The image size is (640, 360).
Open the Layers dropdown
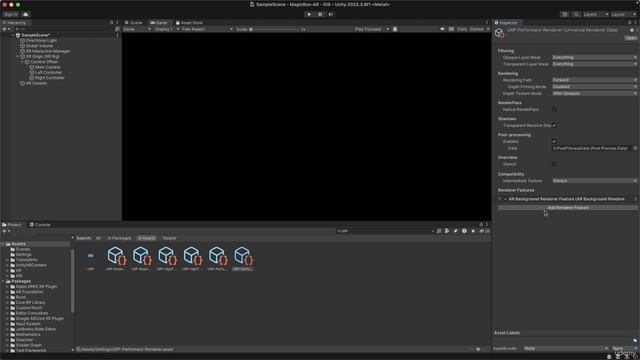596,14
